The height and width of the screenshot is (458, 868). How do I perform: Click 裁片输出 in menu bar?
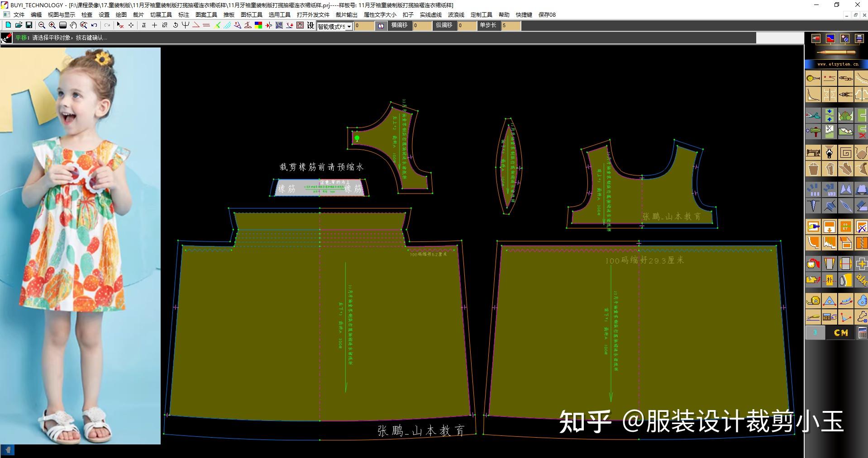pos(347,15)
